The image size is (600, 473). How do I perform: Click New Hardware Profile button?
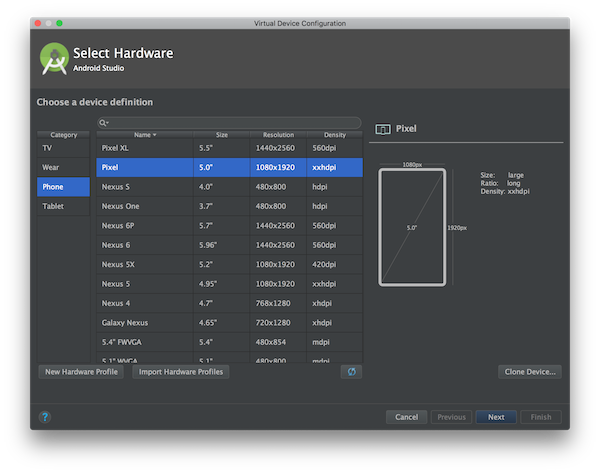81,372
